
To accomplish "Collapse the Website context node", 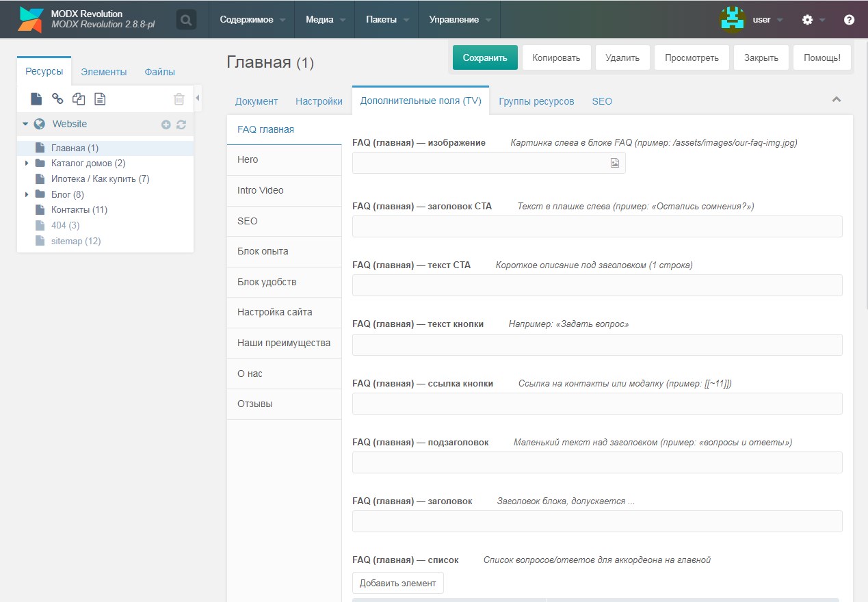I will click(x=25, y=125).
